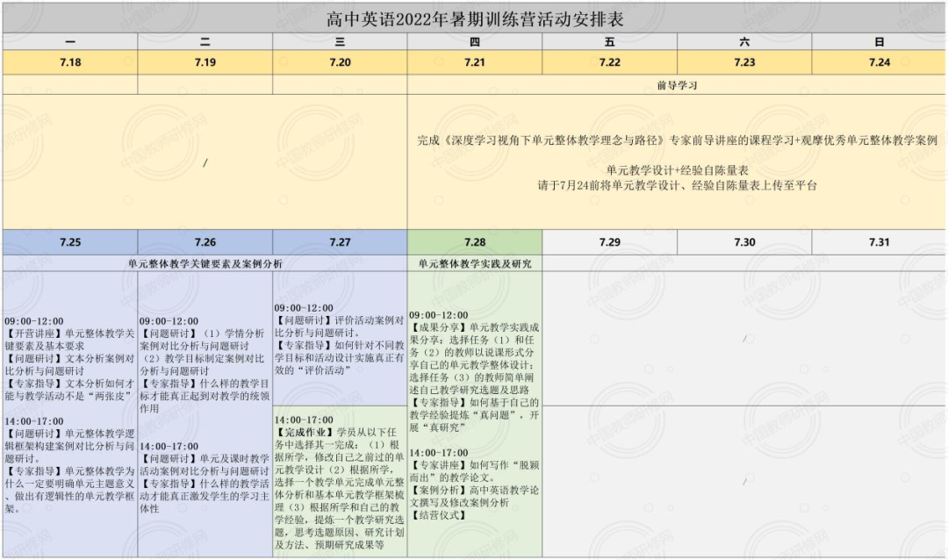This screenshot has width=948, height=560.
Task: Select the green 7.28 date cell
Action: point(474,242)
